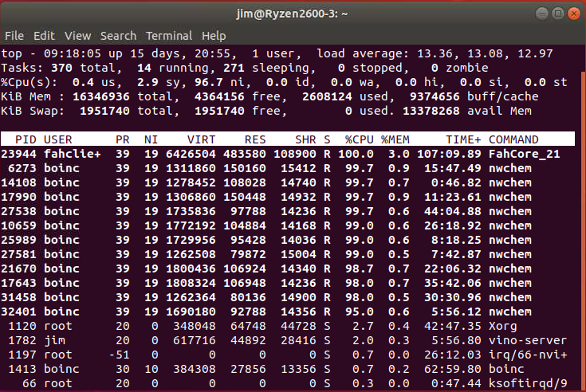
Task: Click the %CPU column header
Action: [x=359, y=139]
